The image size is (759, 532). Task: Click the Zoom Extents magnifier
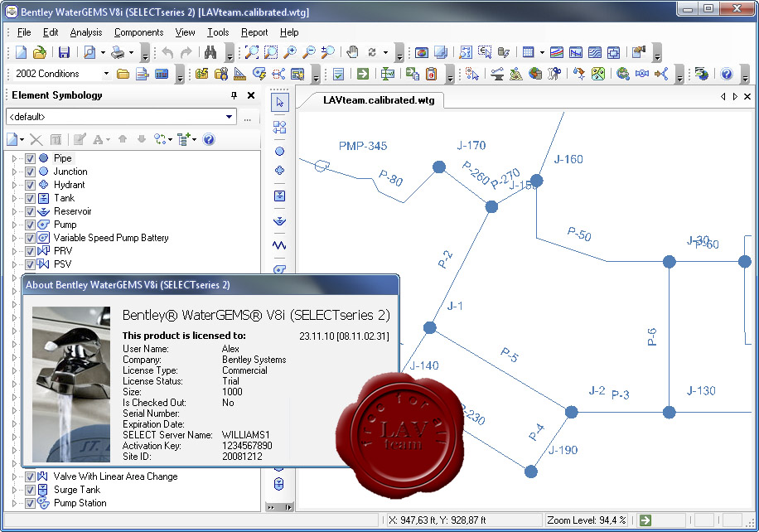coord(252,52)
